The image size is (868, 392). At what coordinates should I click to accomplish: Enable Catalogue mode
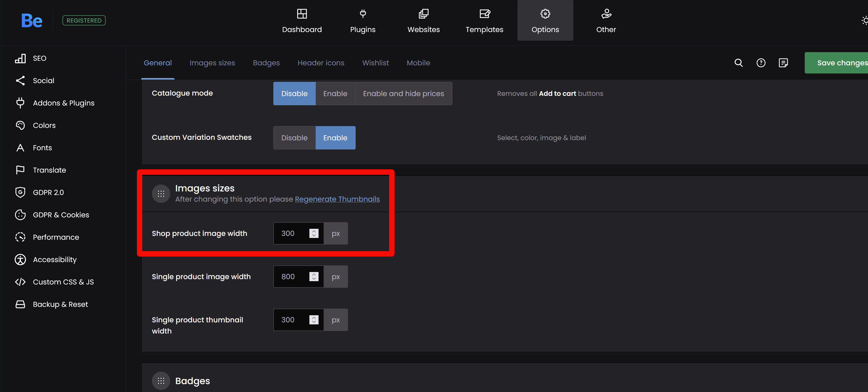(x=335, y=94)
